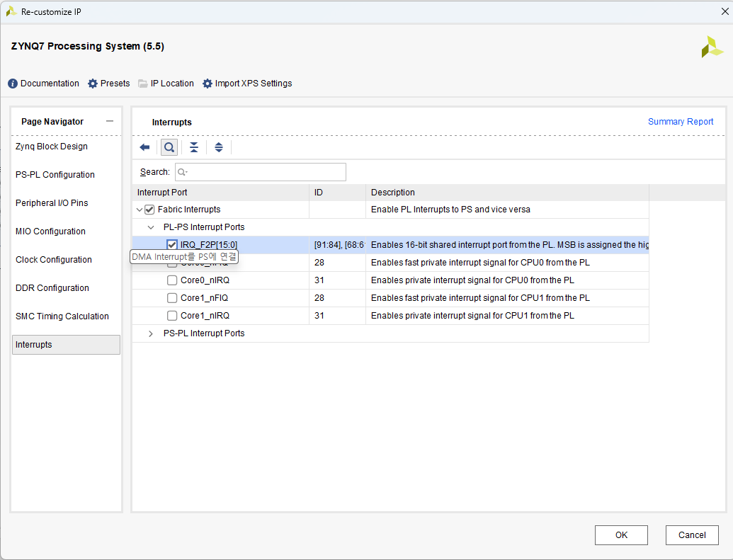
Task: Click the Cancel button
Action: click(692, 535)
